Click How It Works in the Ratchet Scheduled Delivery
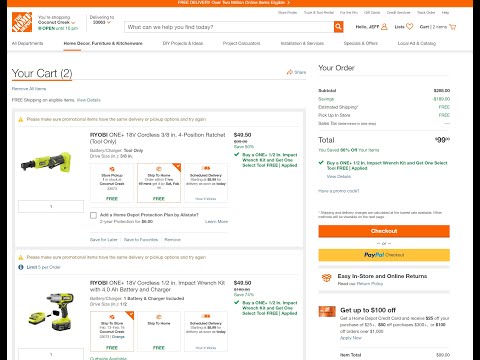 coord(206,199)
